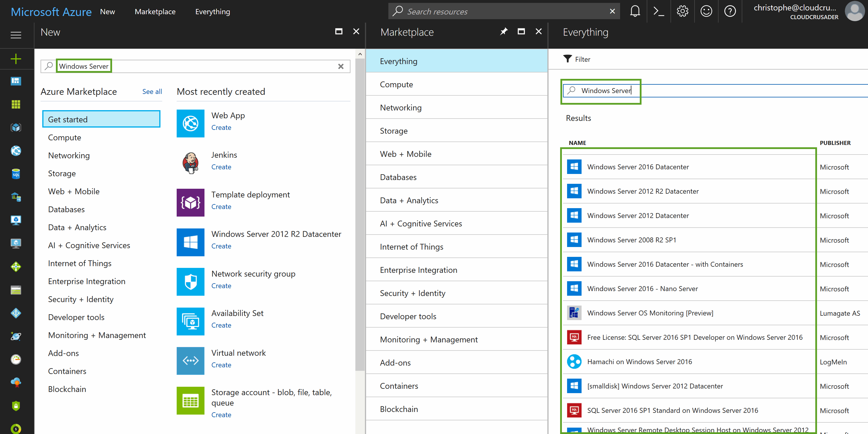The height and width of the screenshot is (434, 868).
Task: Select AI + Cognitive Services in Marketplace blade
Action: (x=456, y=223)
